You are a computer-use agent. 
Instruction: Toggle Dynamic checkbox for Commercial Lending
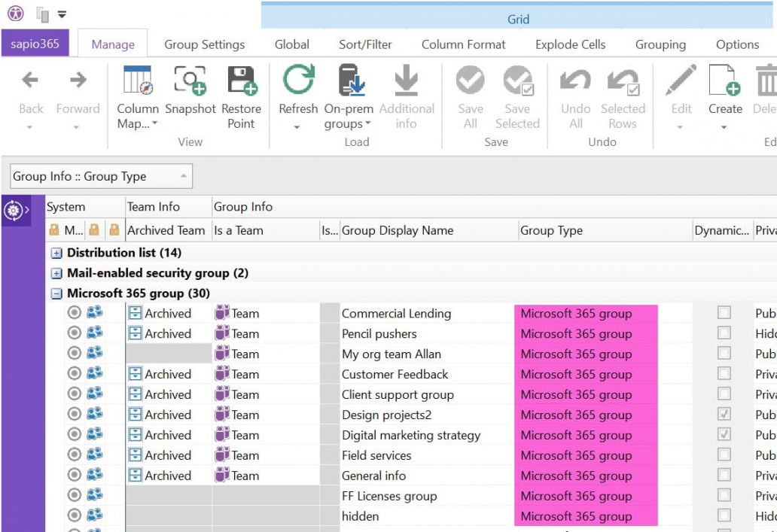[x=724, y=312]
